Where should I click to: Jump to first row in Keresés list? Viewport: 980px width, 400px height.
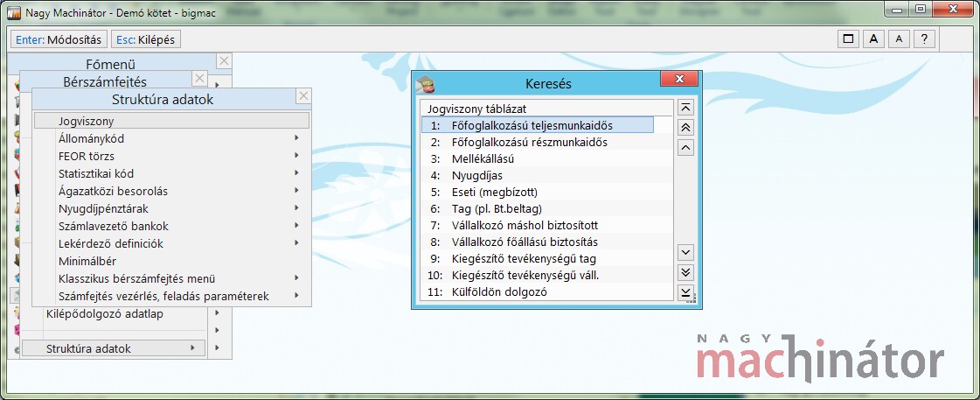pos(686,108)
